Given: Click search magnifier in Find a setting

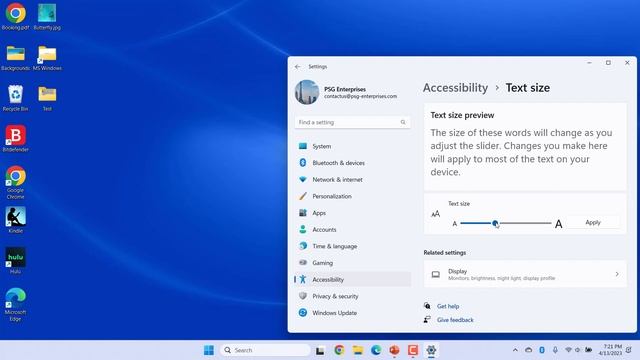Looking at the screenshot, I should tap(403, 122).
